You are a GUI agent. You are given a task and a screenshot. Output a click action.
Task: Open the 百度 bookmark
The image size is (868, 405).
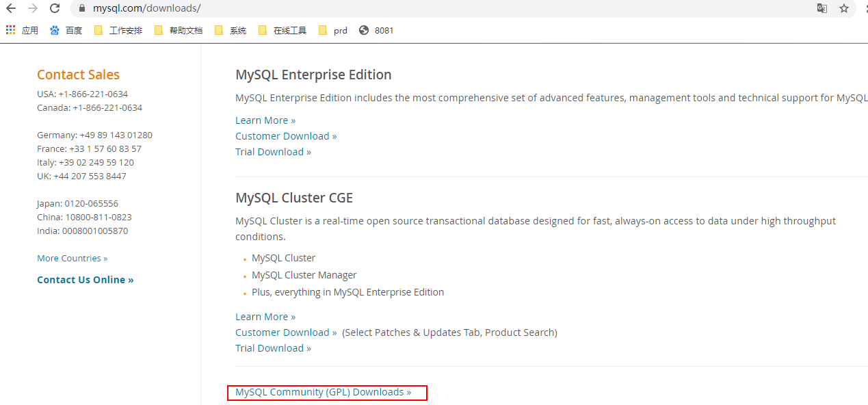click(66, 30)
